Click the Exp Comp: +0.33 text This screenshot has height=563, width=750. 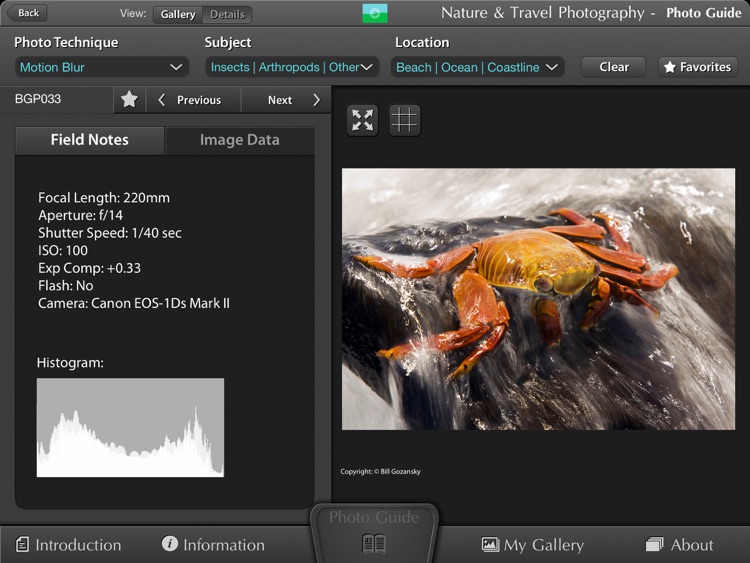(x=89, y=268)
